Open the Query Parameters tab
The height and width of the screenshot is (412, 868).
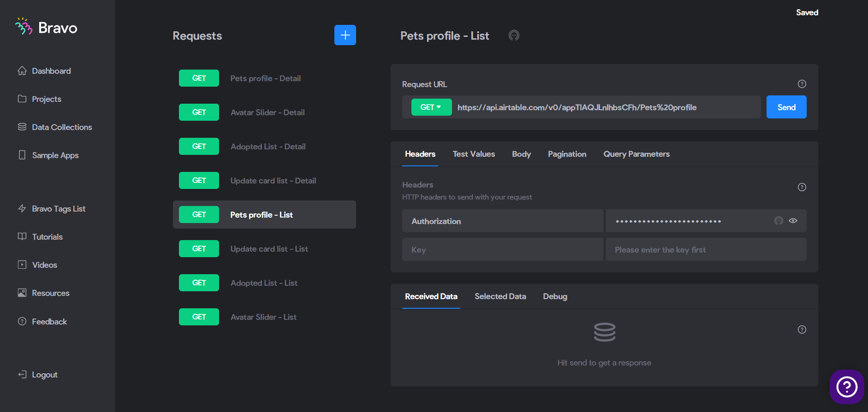pos(636,154)
